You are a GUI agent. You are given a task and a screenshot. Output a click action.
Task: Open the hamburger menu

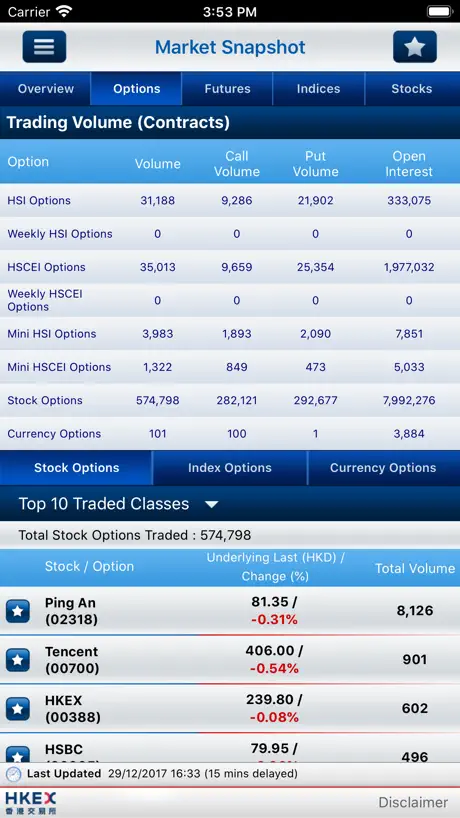(x=44, y=47)
